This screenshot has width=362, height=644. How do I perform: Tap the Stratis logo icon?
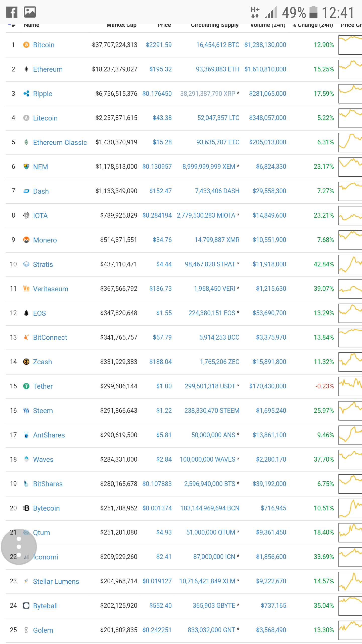pyautogui.click(x=26, y=264)
